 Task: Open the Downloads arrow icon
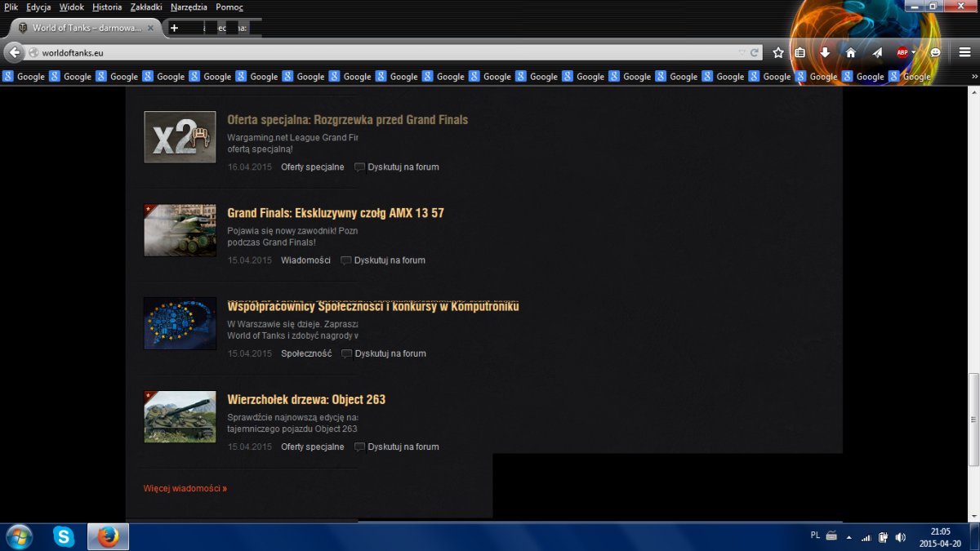click(825, 52)
